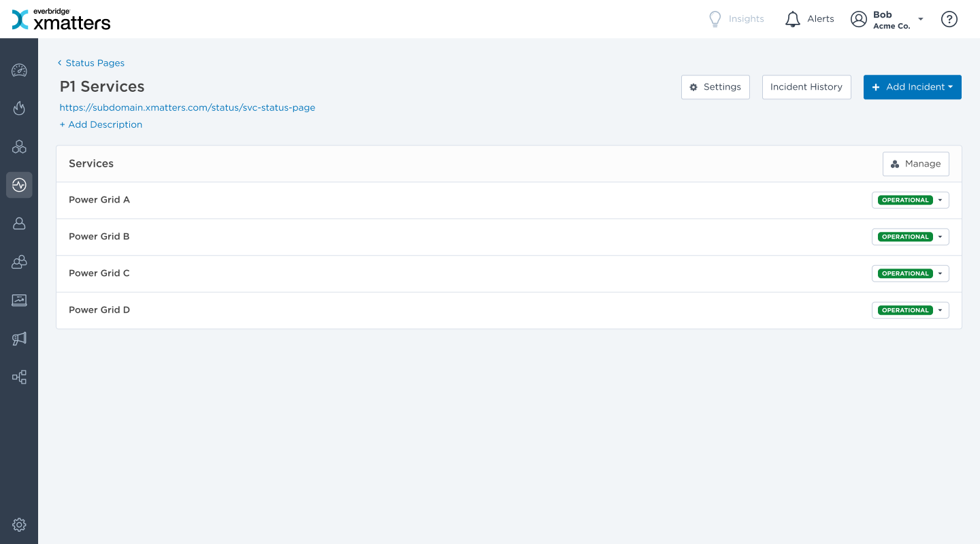Click the Insights text label
980x544 pixels.
(747, 19)
